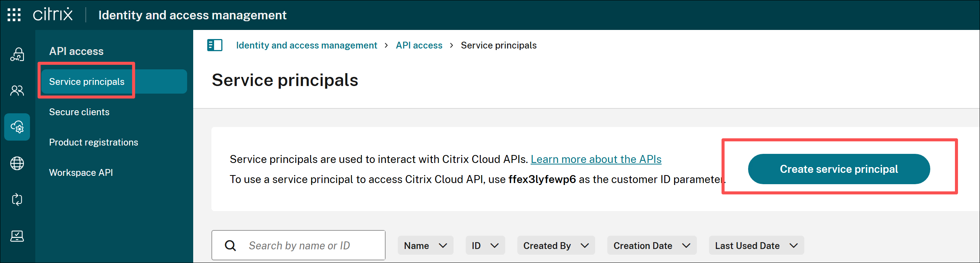The image size is (980, 263).
Task: Open the recovery refresh icon in sidebar
Action: pos(17,200)
